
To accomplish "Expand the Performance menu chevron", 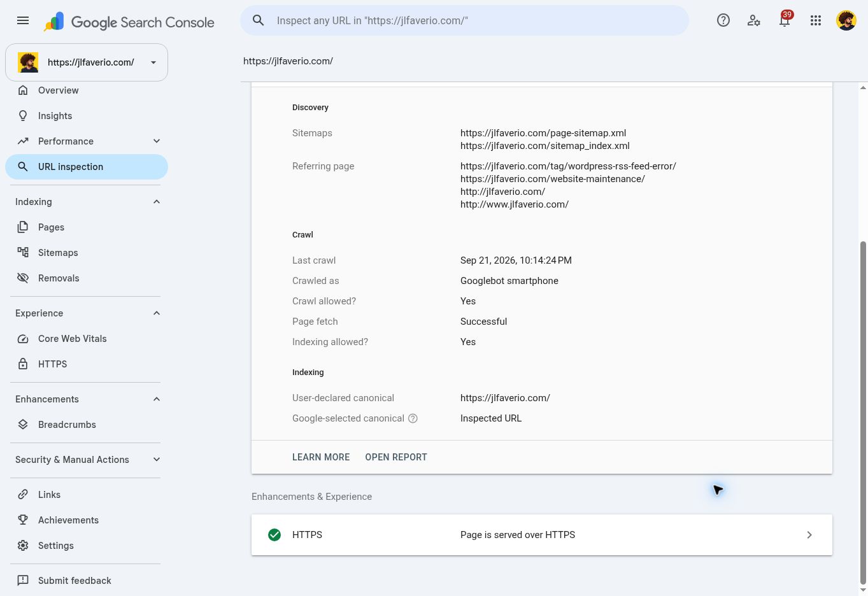I will click(x=157, y=141).
